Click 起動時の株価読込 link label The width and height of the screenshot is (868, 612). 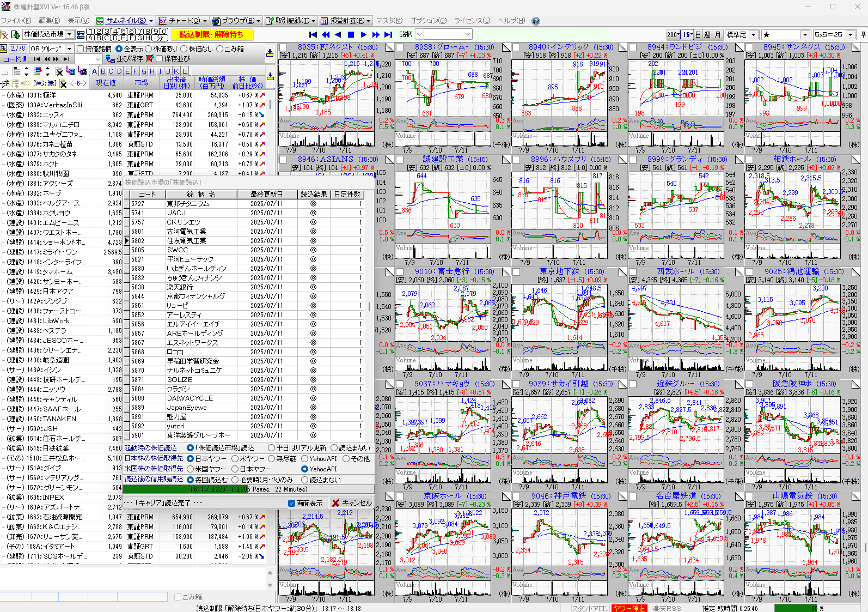[150, 448]
